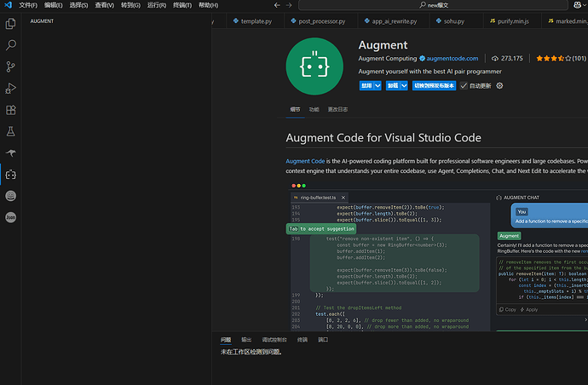This screenshot has height=385, width=588.
Task: Switch to the template.py editor tab
Action: (256, 21)
